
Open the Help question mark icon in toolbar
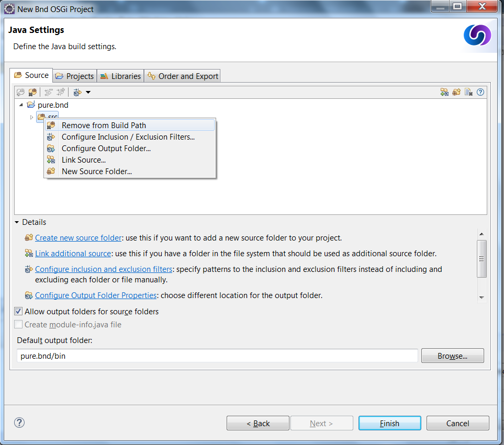click(480, 92)
